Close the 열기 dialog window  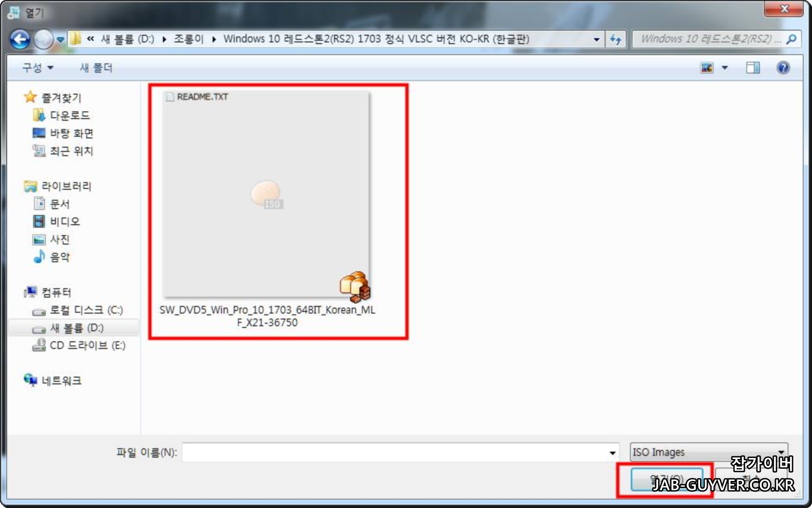784,9
